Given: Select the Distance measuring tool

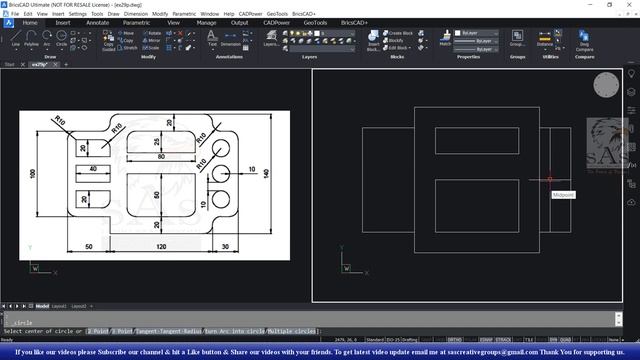Looking at the screenshot, I should (x=544, y=38).
